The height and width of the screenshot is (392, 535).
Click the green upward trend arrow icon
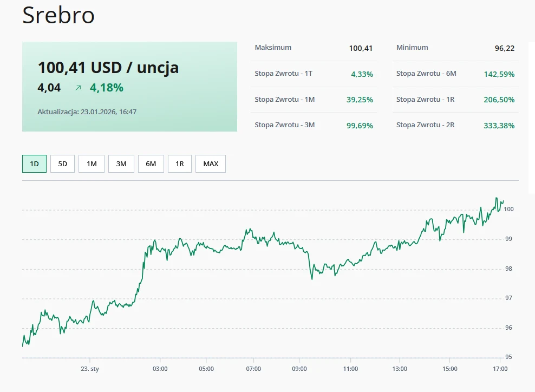click(78, 88)
